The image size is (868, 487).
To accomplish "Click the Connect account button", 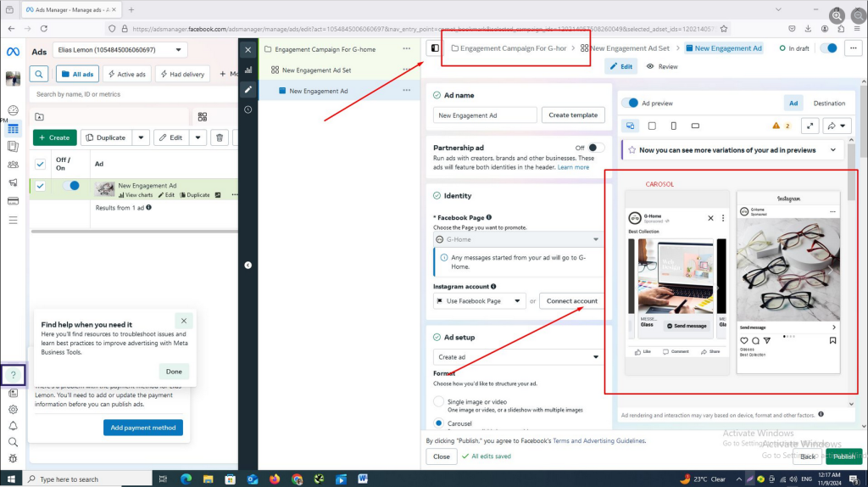I will (x=571, y=301).
